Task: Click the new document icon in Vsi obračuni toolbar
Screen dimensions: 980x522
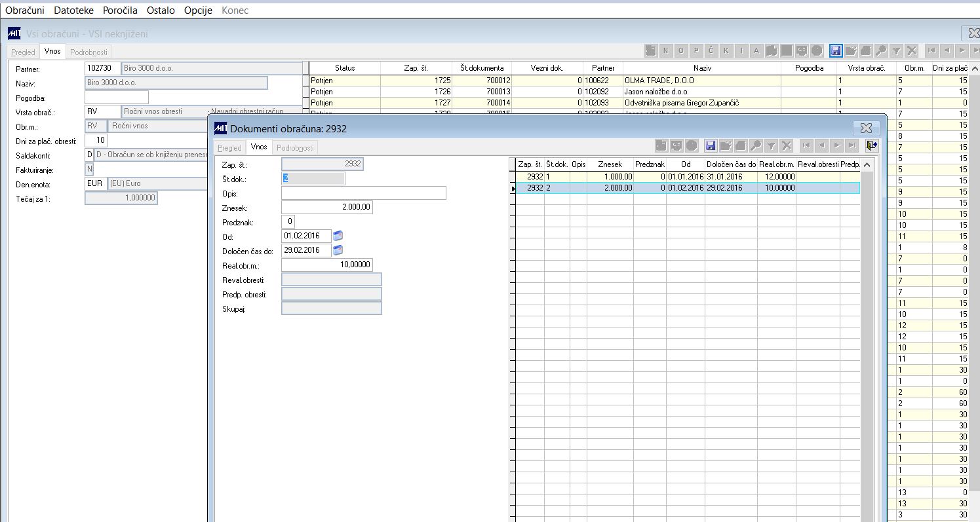Action: (652, 50)
